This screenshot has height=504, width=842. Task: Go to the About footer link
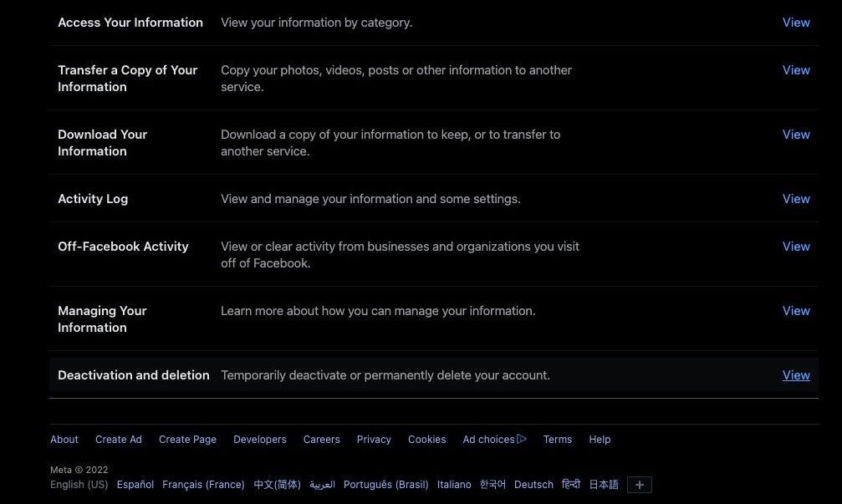pos(64,440)
